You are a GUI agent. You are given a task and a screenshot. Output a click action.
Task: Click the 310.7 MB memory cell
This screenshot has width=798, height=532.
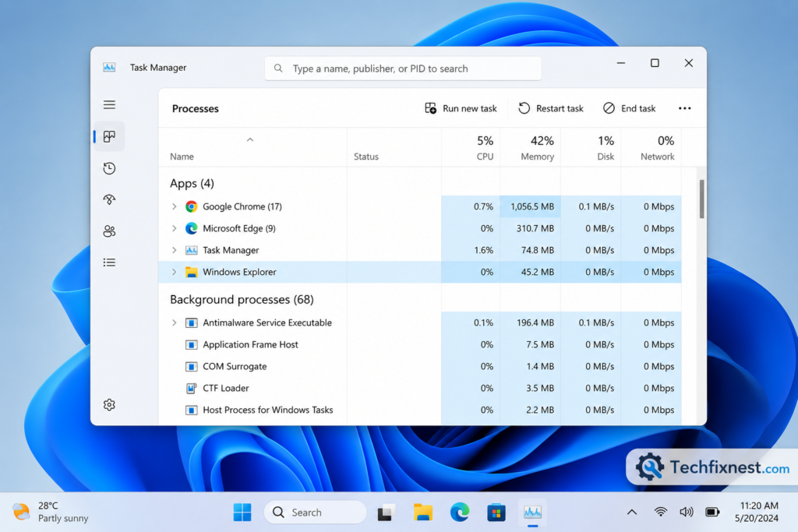(530, 228)
